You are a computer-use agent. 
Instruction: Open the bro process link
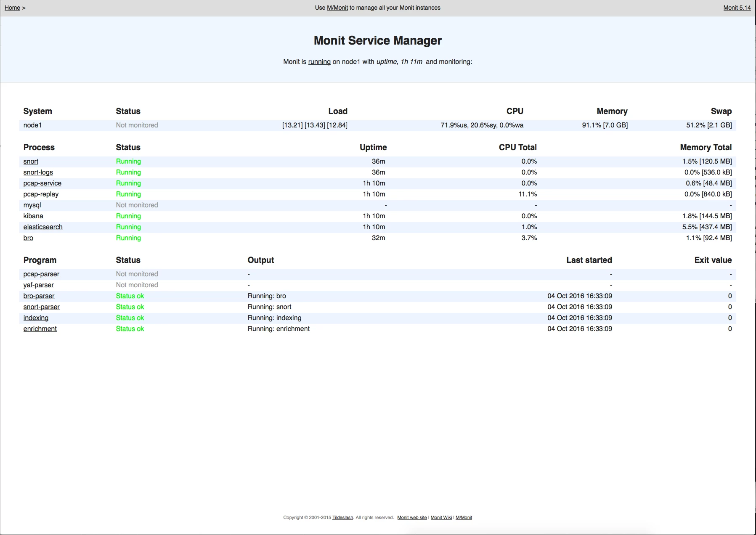click(x=28, y=238)
